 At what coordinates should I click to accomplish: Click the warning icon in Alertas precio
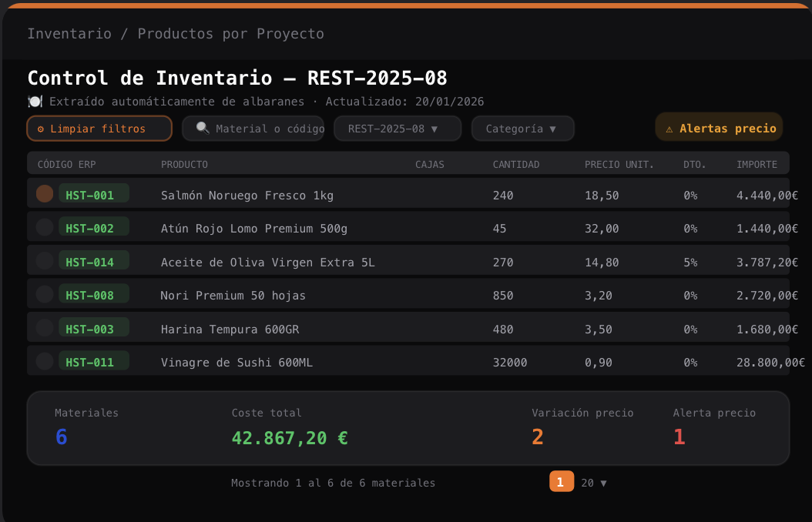pyautogui.click(x=669, y=129)
